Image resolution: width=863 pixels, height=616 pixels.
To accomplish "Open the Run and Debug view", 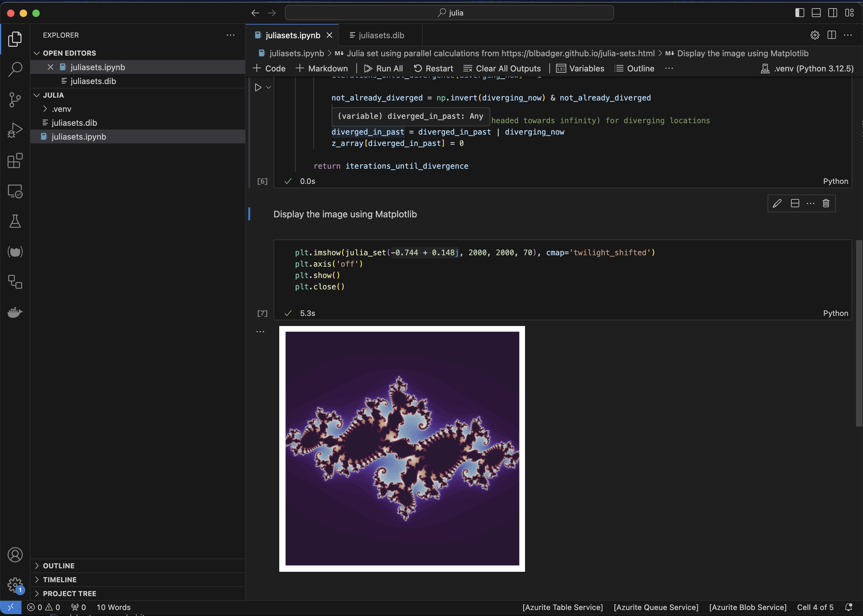I will 15,130.
